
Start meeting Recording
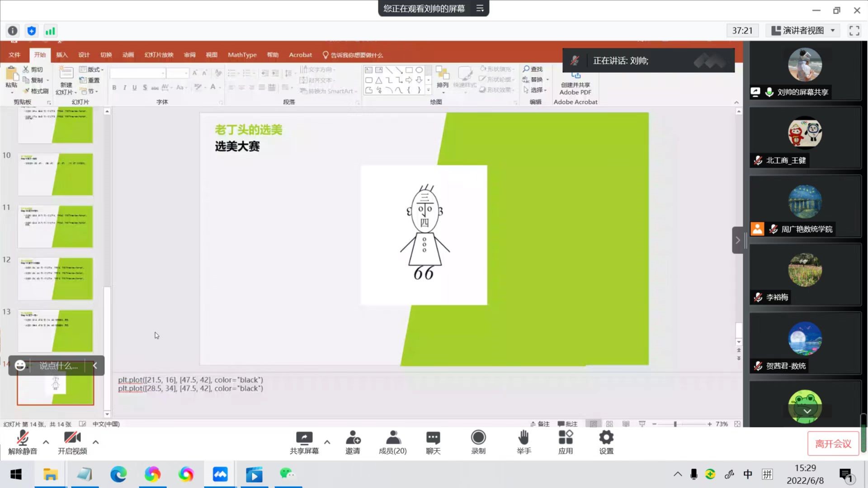pyautogui.click(x=478, y=437)
